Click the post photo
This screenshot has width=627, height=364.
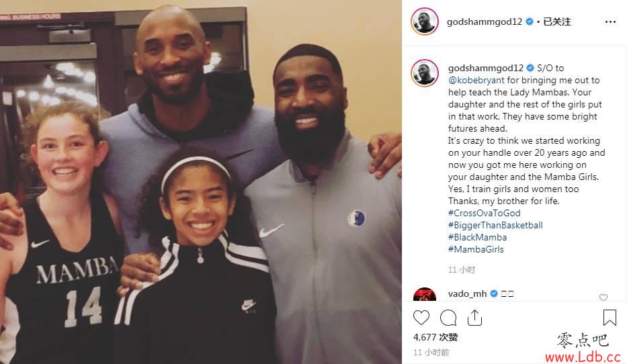coord(201,182)
